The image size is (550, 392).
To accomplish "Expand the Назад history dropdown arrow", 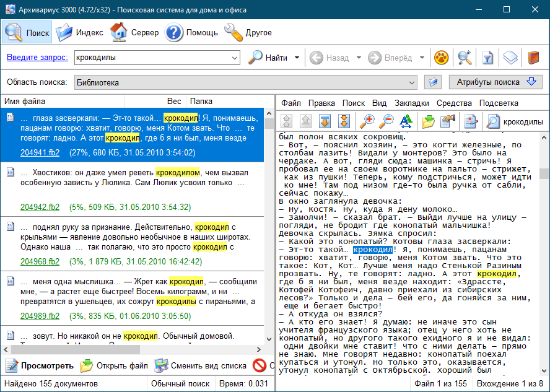I will click(359, 58).
